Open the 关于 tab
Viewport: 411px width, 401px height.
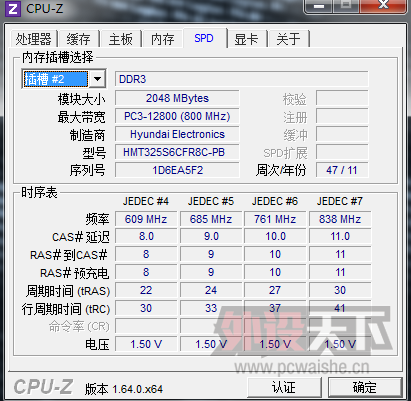pyautogui.click(x=288, y=39)
